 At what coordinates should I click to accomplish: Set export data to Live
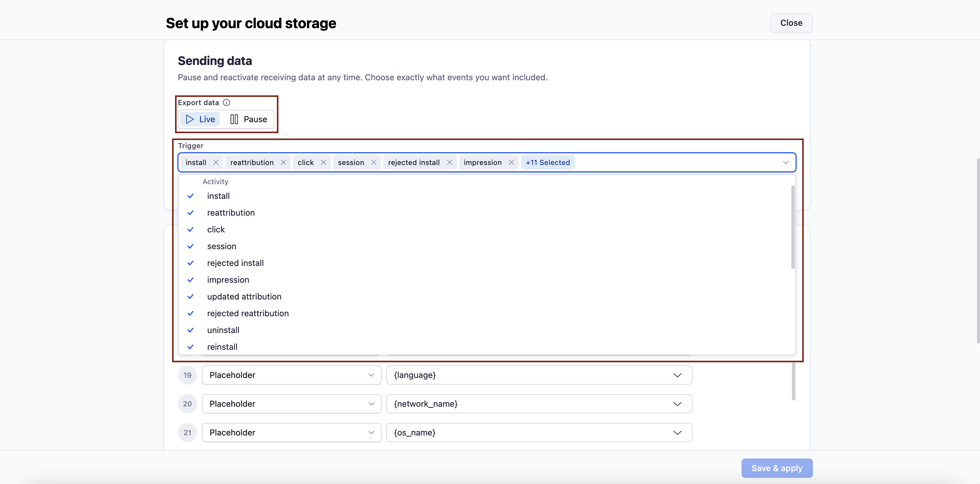[200, 119]
